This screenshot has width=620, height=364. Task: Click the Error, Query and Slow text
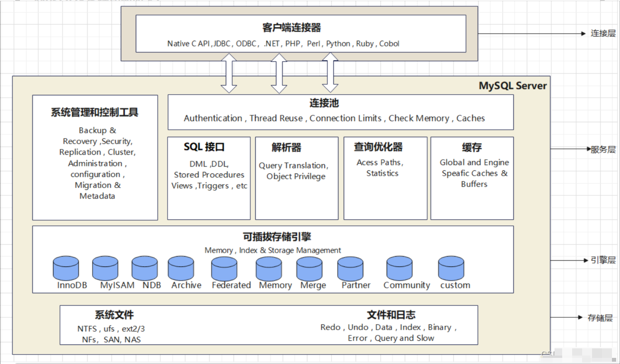(x=391, y=338)
